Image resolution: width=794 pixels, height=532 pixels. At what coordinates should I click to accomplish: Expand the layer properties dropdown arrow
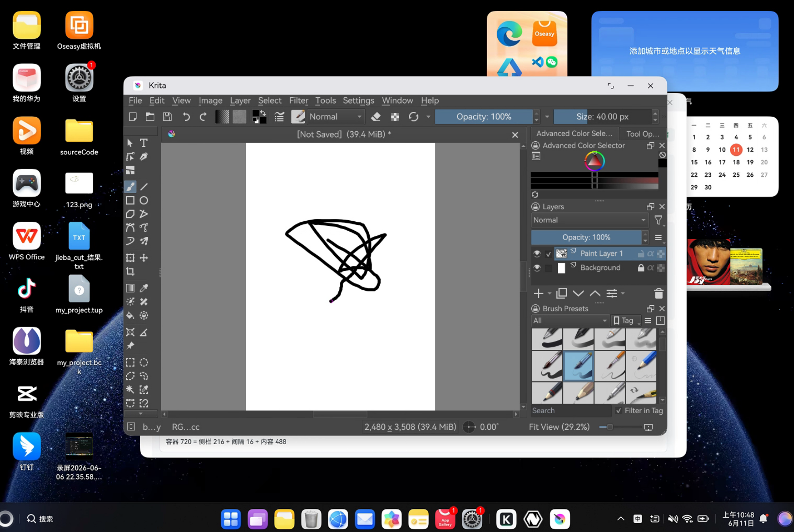[623, 293]
